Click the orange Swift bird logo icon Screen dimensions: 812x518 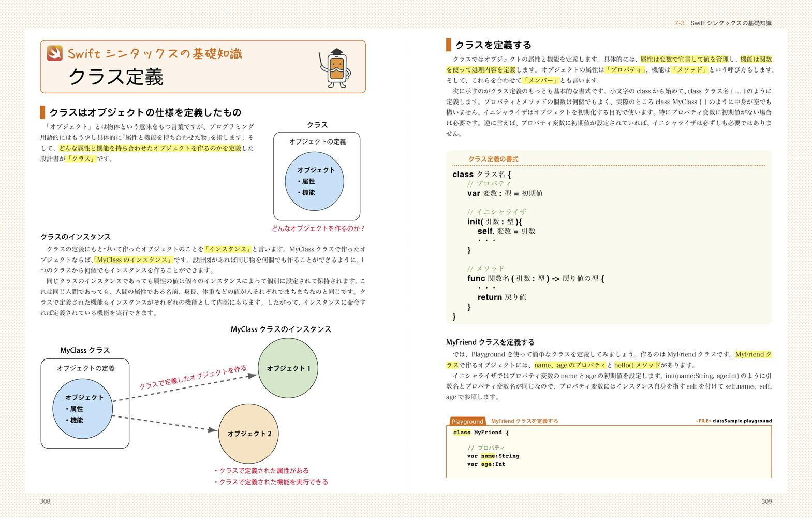(x=54, y=53)
